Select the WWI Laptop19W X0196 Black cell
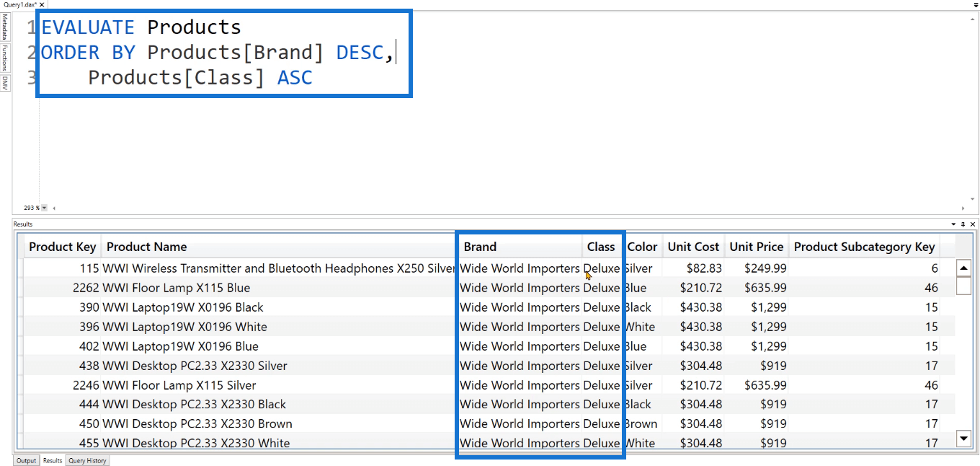 point(279,307)
